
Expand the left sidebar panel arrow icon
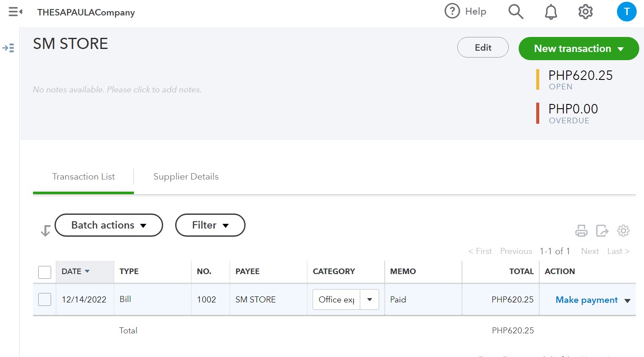coord(9,48)
